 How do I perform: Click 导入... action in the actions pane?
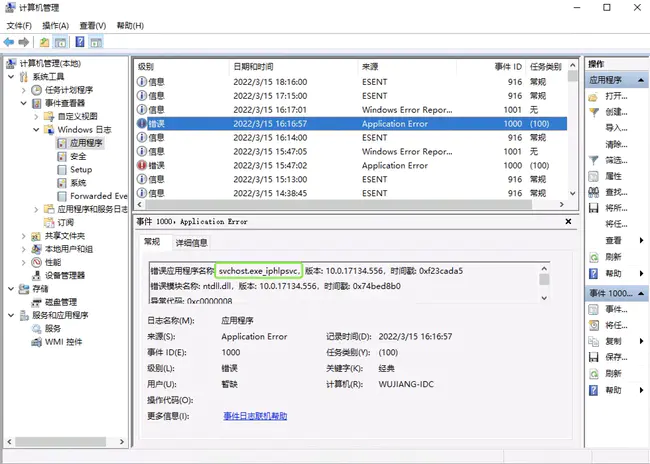point(616,128)
